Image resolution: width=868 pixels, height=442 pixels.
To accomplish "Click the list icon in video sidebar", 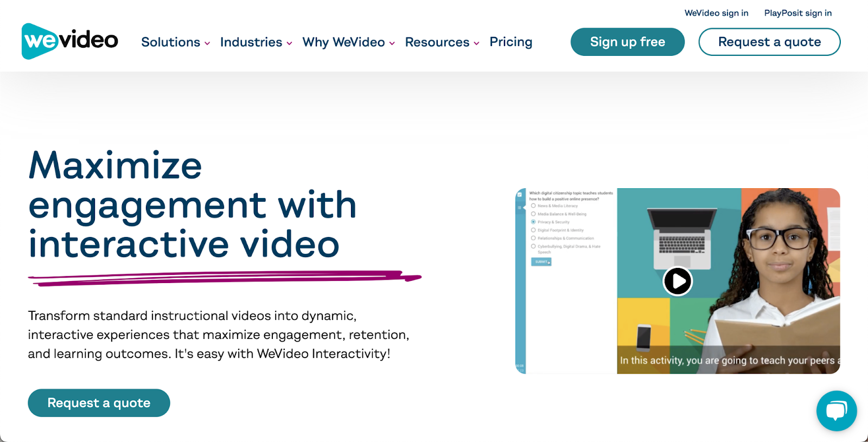I will [x=520, y=208].
